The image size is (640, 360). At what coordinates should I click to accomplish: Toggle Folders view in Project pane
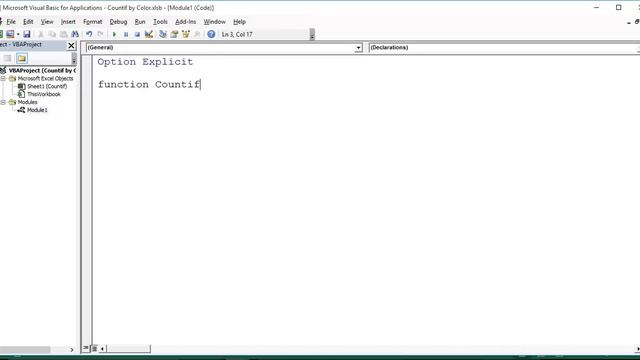click(x=22, y=58)
